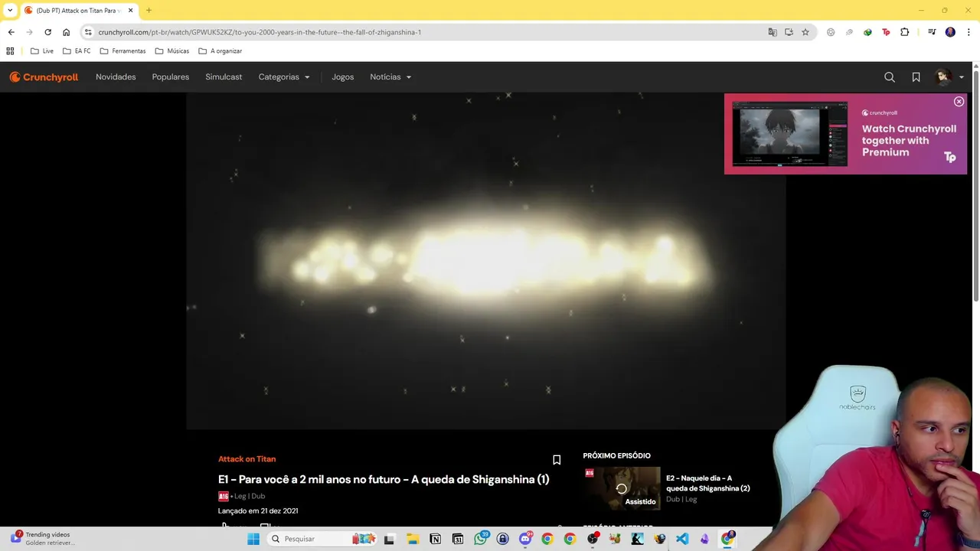Open the Chrome three-dot menu
This screenshot has width=980, height=551.
click(x=969, y=32)
